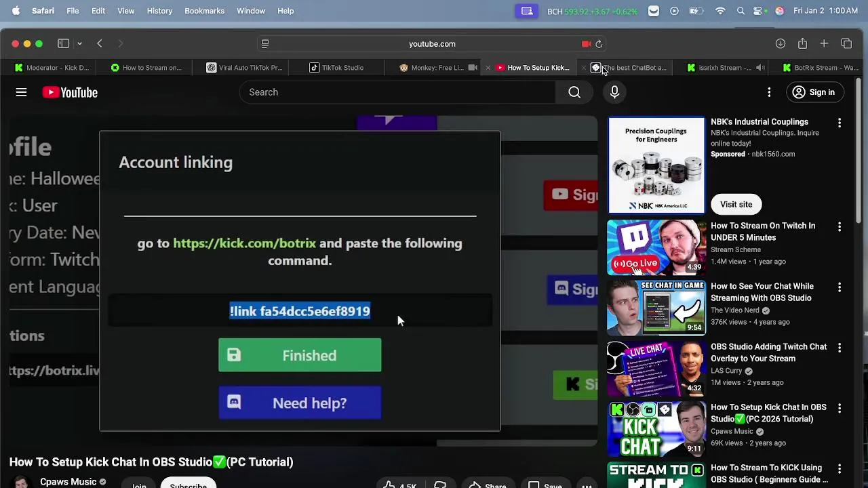868x488 pixels.
Task: Show the tab overview
Action: pos(846,43)
